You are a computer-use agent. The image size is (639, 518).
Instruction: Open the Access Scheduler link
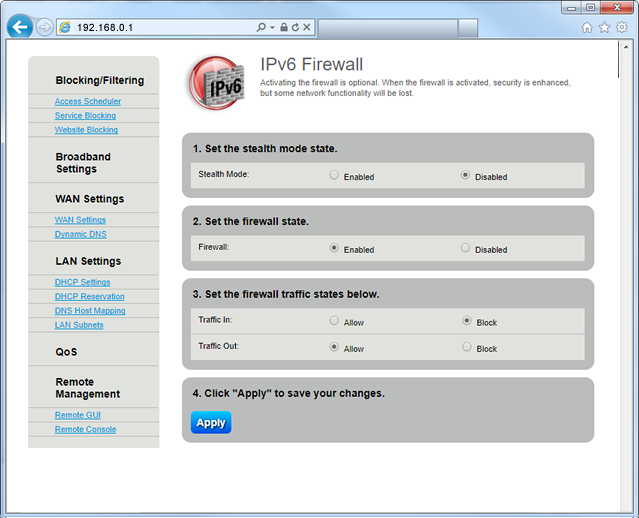coord(88,101)
